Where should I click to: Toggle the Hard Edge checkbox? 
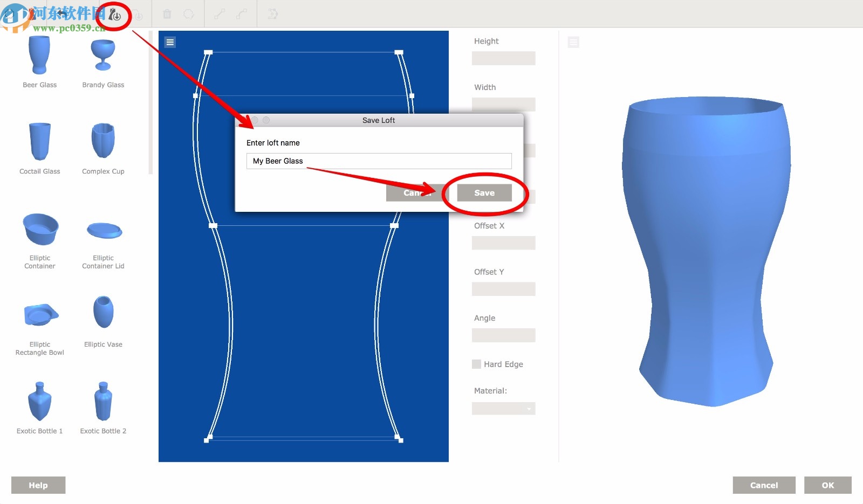pyautogui.click(x=476, y=364)
